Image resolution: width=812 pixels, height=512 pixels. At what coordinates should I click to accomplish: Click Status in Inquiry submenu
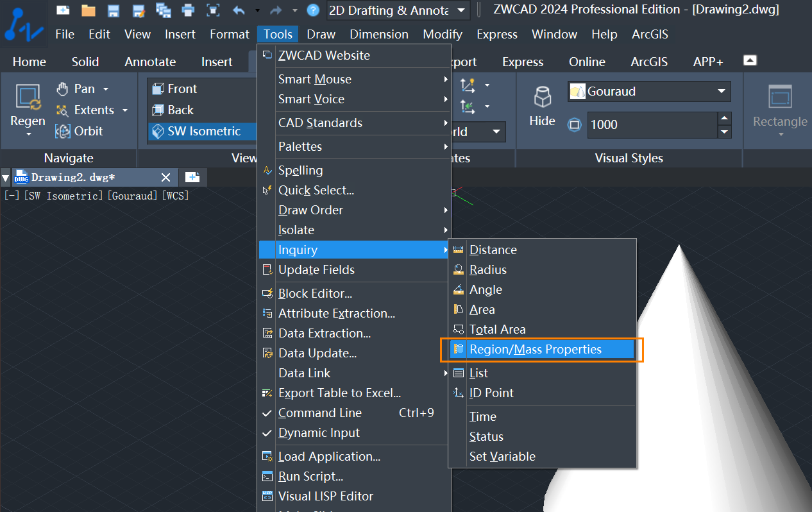(543, 437)
